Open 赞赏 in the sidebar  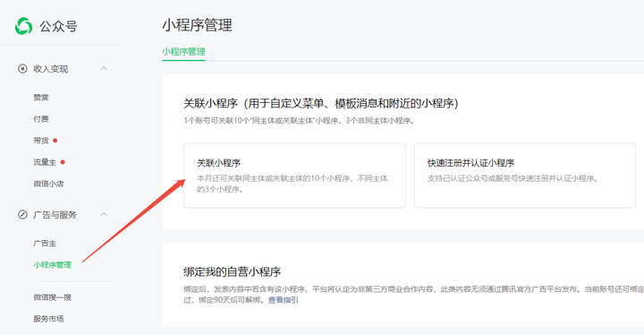(41, 98)
